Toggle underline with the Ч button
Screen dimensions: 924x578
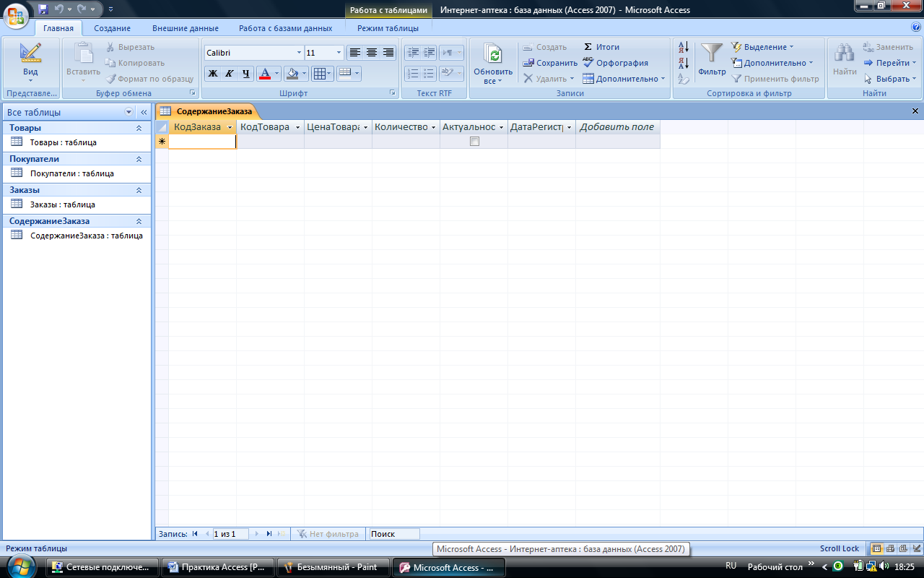coord(246,73)
